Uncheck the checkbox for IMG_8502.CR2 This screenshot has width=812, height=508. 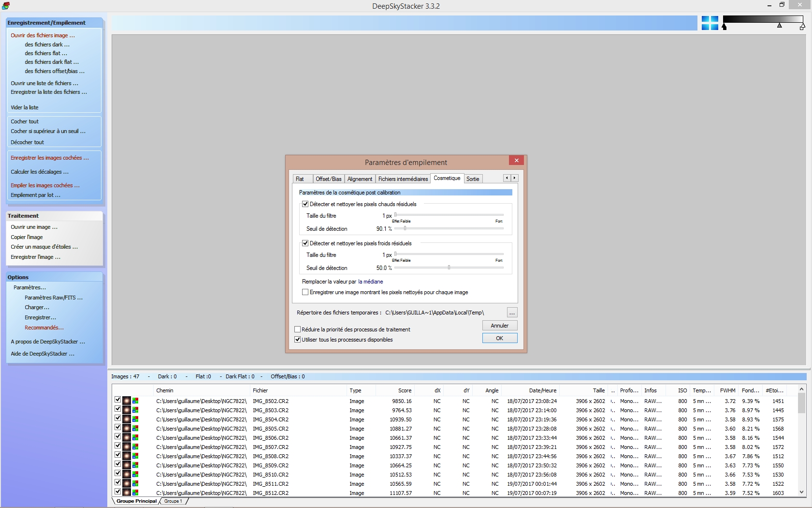[x=117, y=400]
